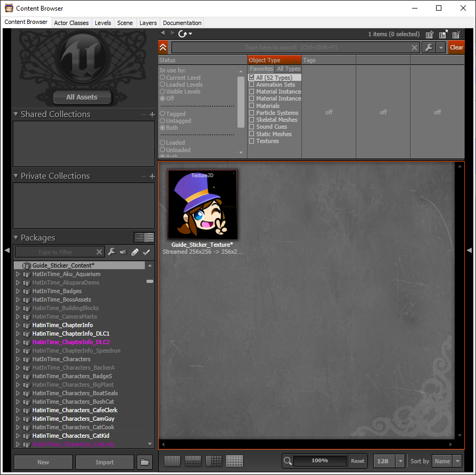
Task: Select Loaded Levels radio button
Action: tap(162, 85)
